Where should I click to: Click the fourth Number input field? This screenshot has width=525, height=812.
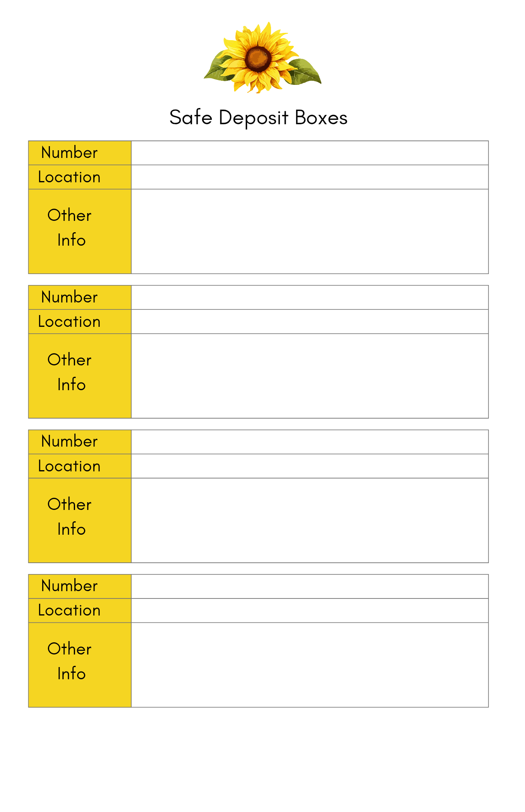pyautogui.click(x=310, y=586)
